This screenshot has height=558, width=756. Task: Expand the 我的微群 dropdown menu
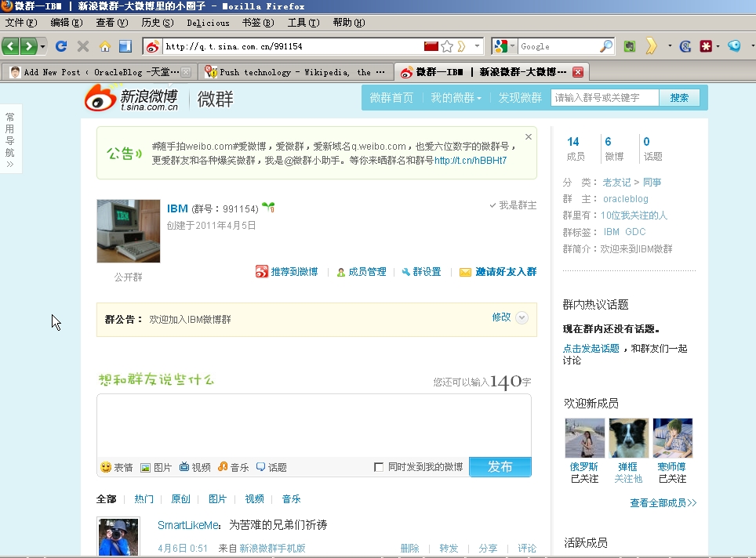(456, 98)
